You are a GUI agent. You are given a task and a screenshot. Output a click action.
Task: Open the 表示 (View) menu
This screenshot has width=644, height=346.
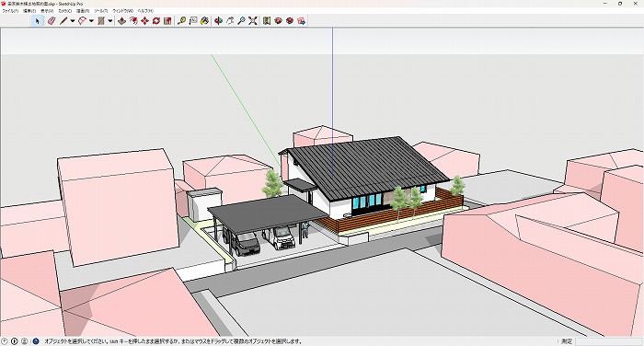47,11
